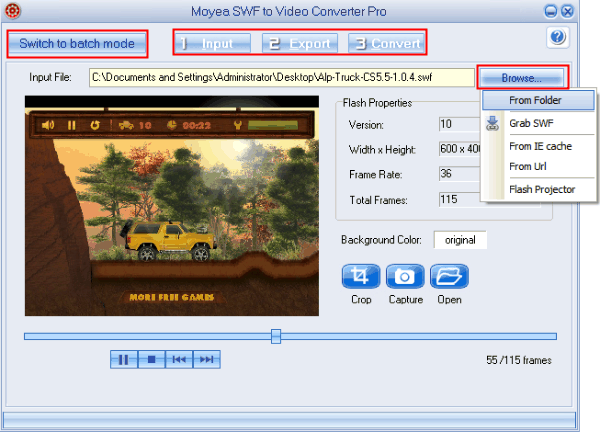The width and height of the screenshot is (600, 432).
Task: Mute sound icon in the game preview
Action: point(48,125)
